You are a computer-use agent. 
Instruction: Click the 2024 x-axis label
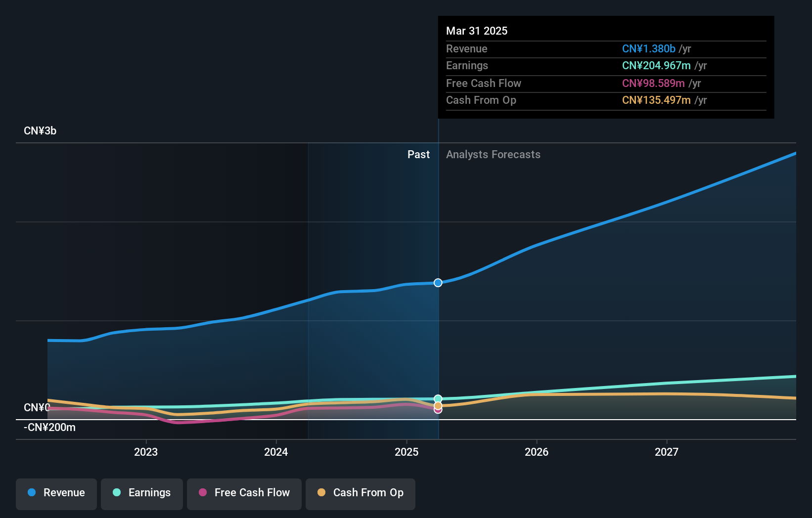[276, 452]
